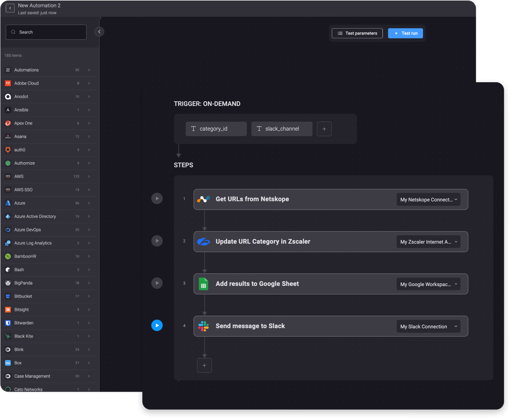Open the Automations category in sidebar
Viewport: 512px width, 420px height.
(x=49, y=70)
